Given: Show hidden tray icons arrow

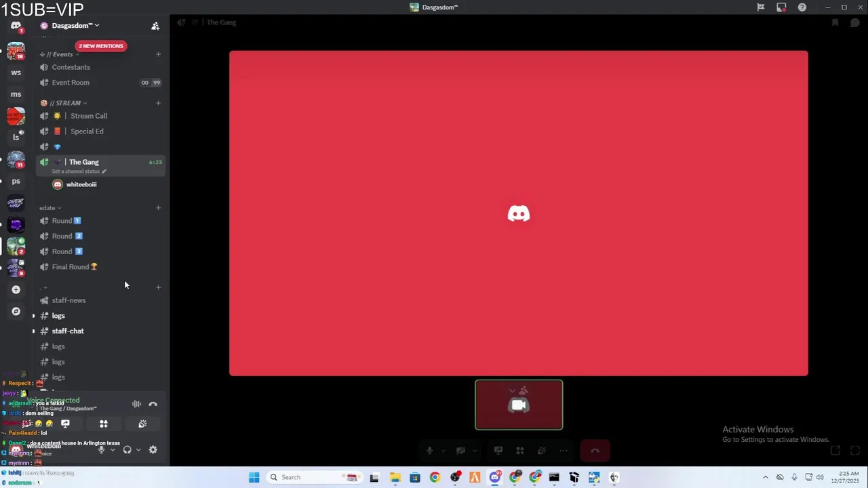Looking at the screenshot, I should pyautogui.click(x=766, y=477).
